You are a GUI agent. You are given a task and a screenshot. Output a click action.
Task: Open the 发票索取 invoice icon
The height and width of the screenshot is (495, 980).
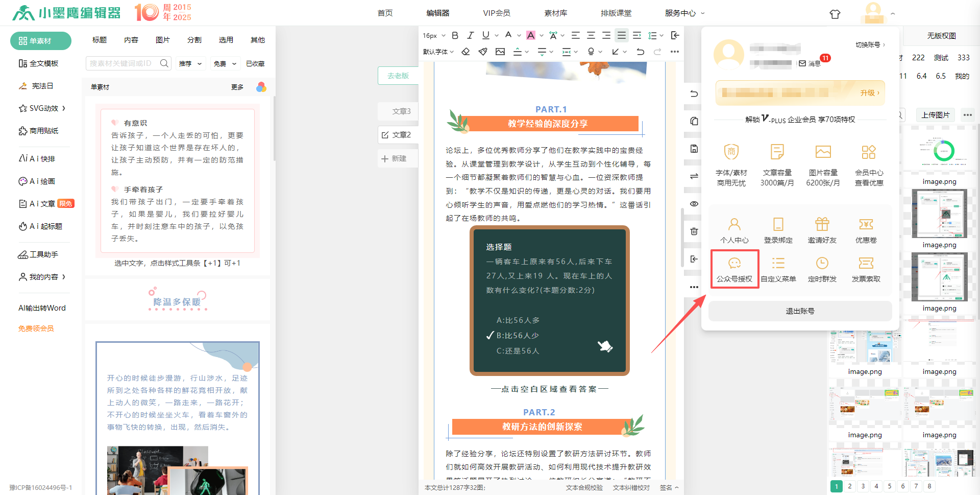pyautogui.click(x=866, y=264)
